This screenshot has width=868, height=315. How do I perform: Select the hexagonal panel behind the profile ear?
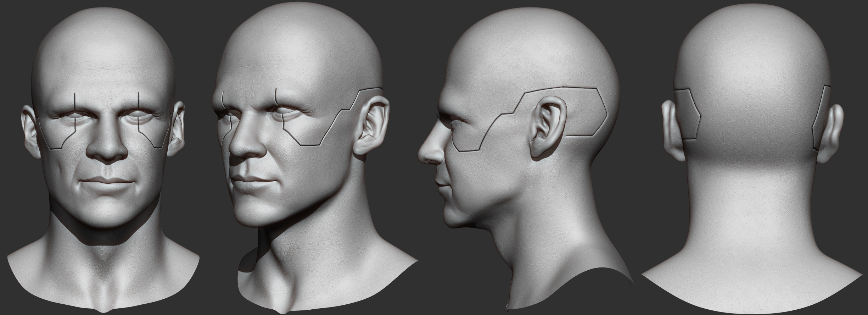click(x=587, y=114)
